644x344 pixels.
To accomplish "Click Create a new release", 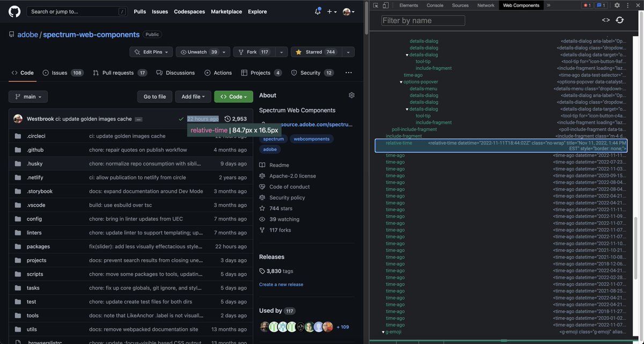I will point(281,284).
